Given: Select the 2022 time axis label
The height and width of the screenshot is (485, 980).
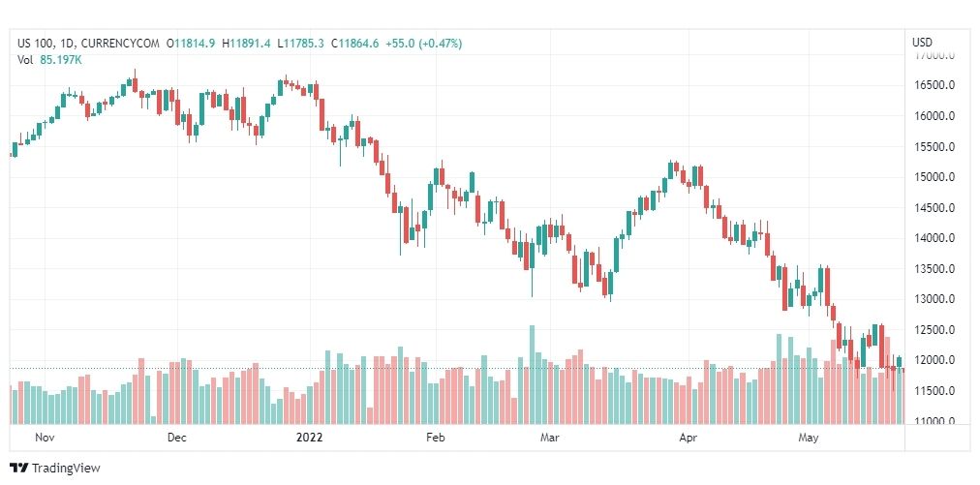Looking at the screenshot, I should [309, 438].
